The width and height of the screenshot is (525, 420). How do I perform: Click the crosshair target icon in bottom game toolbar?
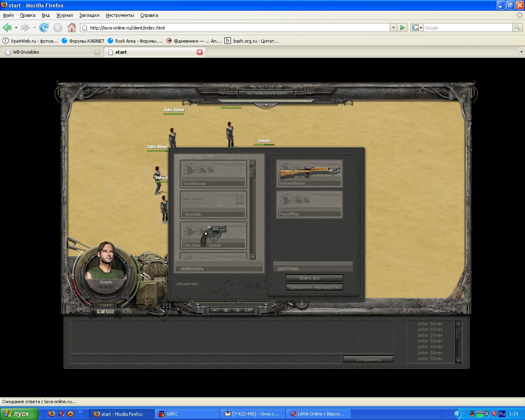point(237,310)
